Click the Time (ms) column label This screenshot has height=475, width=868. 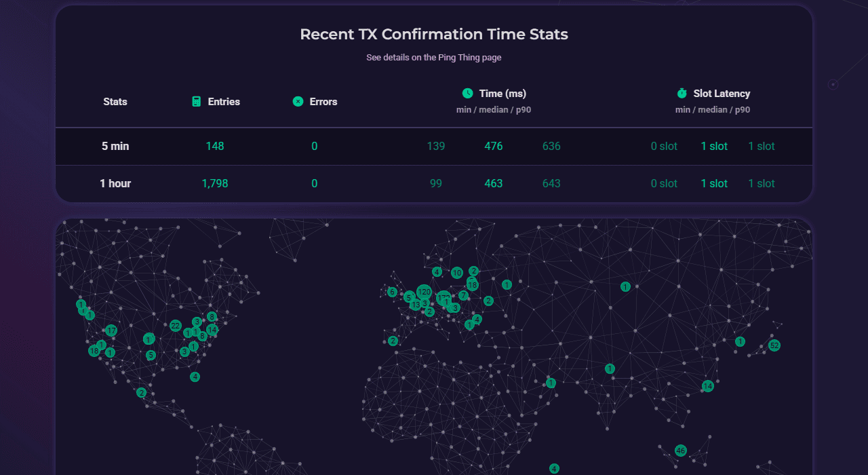[502, 94]
